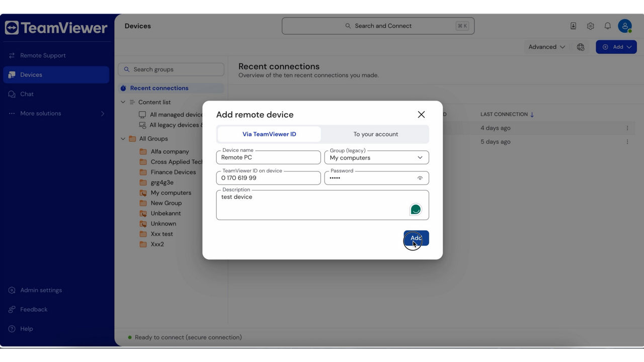The height and width of the screenshot is (362, 644).
Task: Click the green assistant icon in Description
Action: 416,209
